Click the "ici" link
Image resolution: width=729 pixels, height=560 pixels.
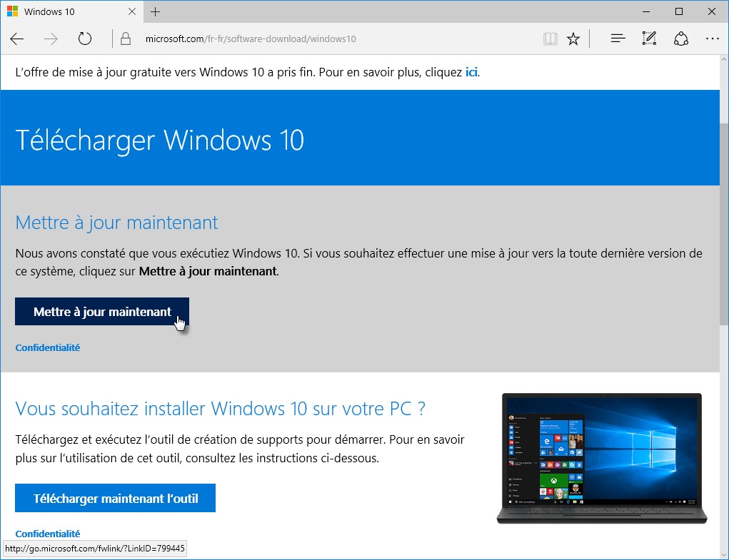(471, 73)
